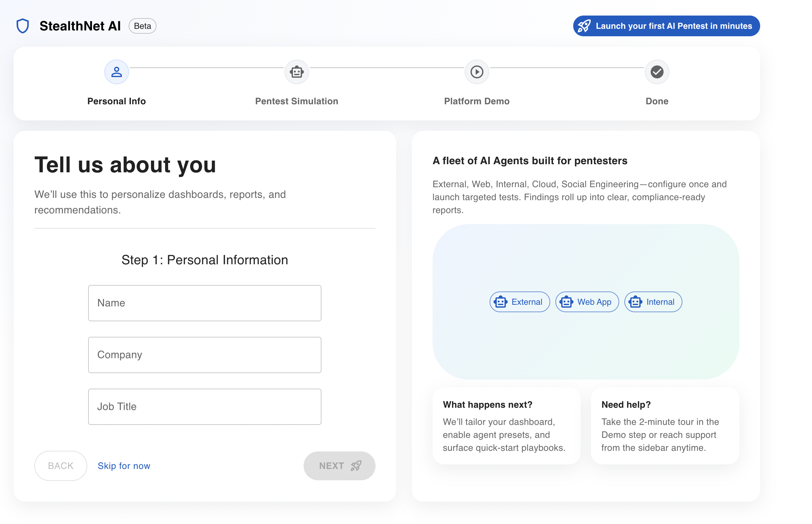The height and width of the screenshot is (524, 812).
Task: Open the Need help? card
Action: pyautogui.click(x=665, y=426)
